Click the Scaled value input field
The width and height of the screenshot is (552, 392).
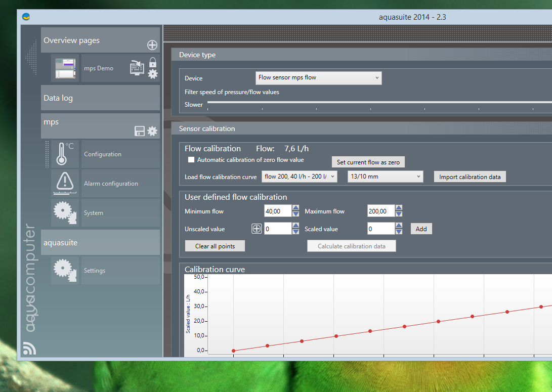point(380,229)
